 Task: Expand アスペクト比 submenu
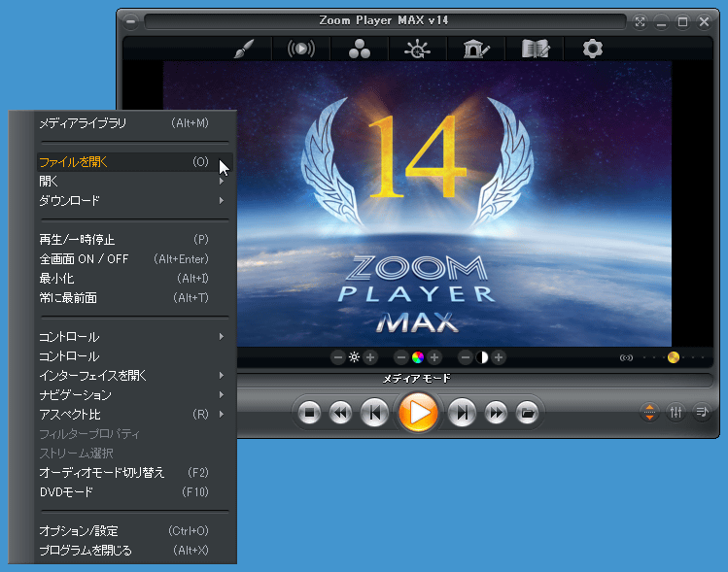pyautogui.click(x=135, y=415)
